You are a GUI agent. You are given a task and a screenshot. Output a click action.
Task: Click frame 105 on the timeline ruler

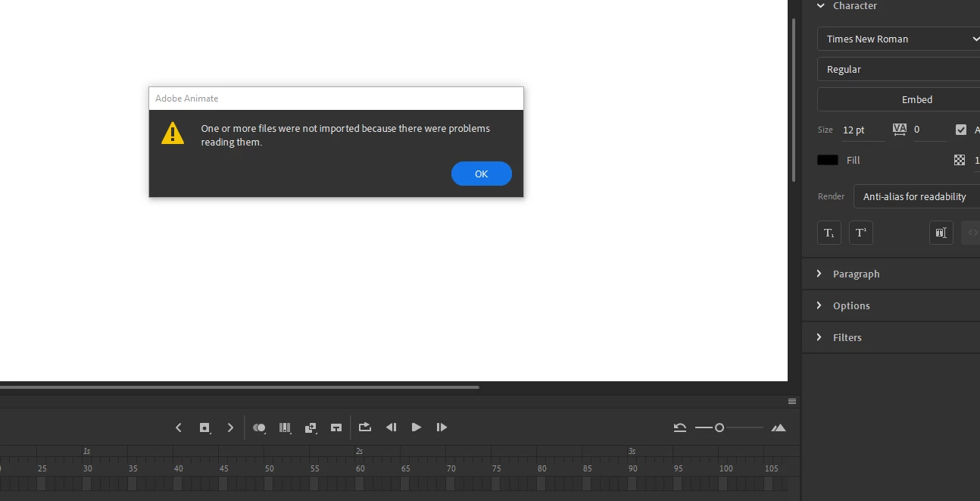pos(771,468)
